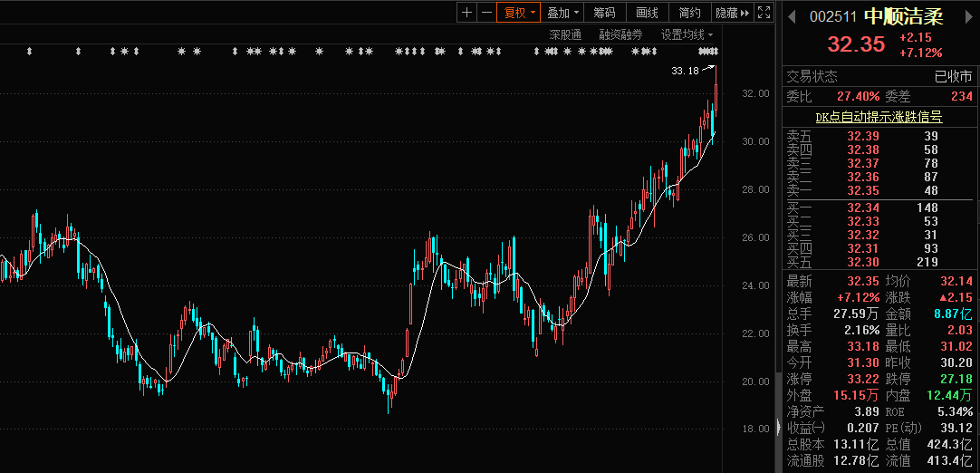Toggle fullscreen chart view icon

[x=764, y=12]
